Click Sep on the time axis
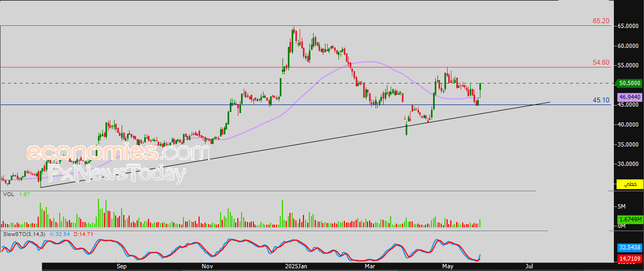The image size is (644, 271). (122, 267)
